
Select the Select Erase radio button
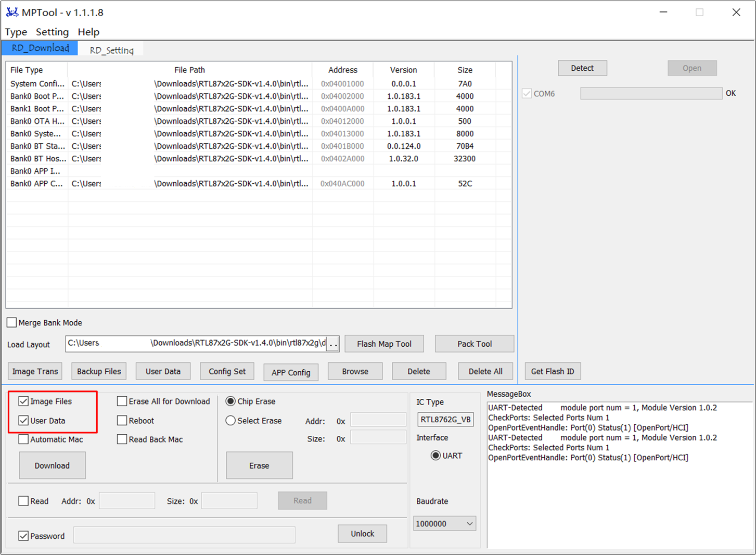(x=230, y=421)
